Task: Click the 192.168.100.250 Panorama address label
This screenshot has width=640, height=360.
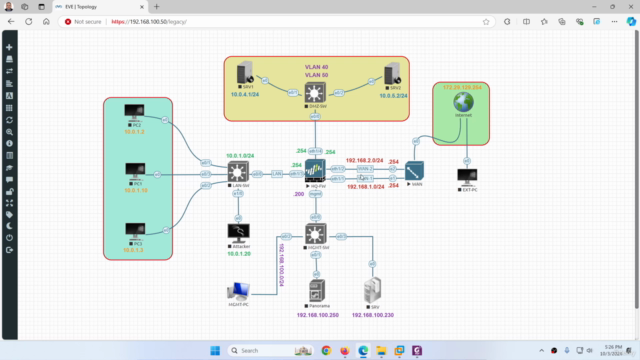Action: [318, 315]
